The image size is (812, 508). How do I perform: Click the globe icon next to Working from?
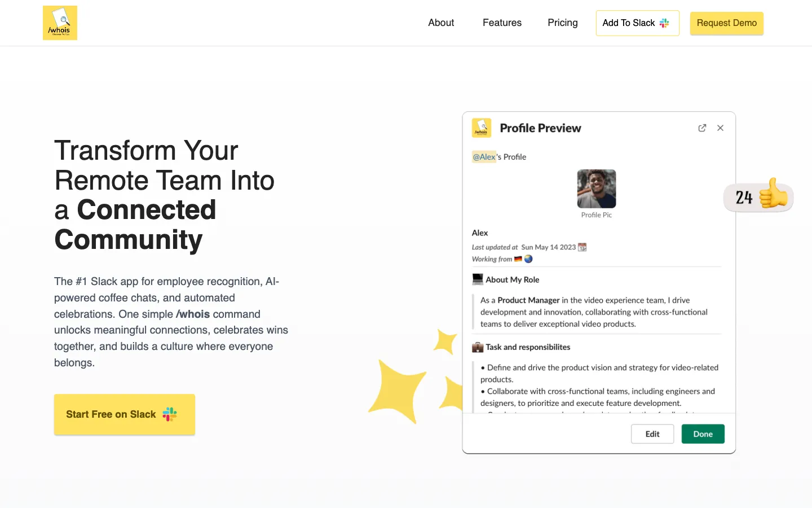(528, 259)
